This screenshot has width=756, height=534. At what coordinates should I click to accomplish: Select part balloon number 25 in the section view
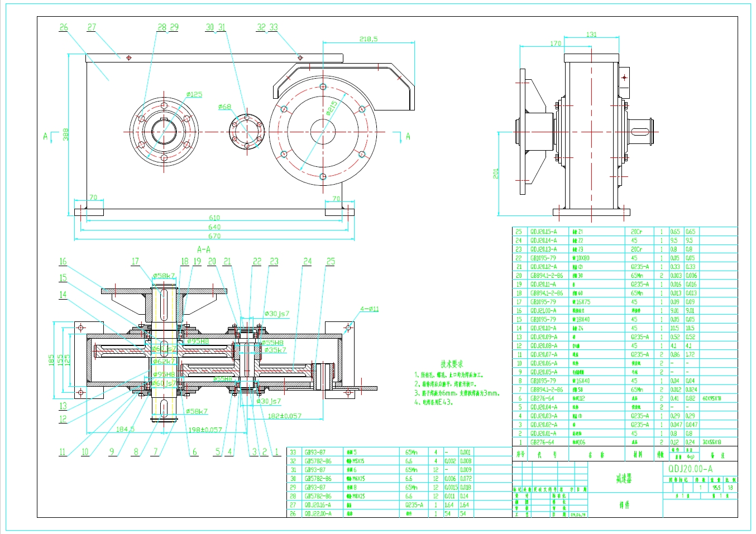331,261
